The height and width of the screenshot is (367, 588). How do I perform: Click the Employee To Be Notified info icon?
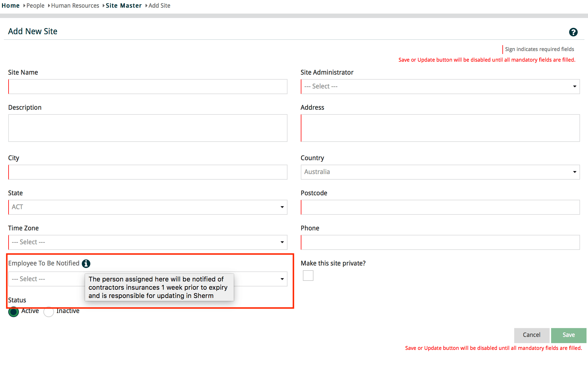pyautogui.click(x=86, y=263)
